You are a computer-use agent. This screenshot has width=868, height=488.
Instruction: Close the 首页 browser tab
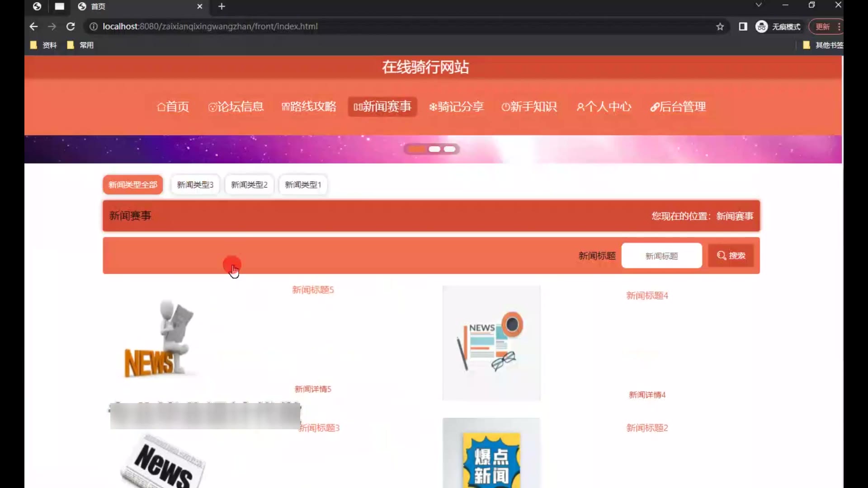200,6
